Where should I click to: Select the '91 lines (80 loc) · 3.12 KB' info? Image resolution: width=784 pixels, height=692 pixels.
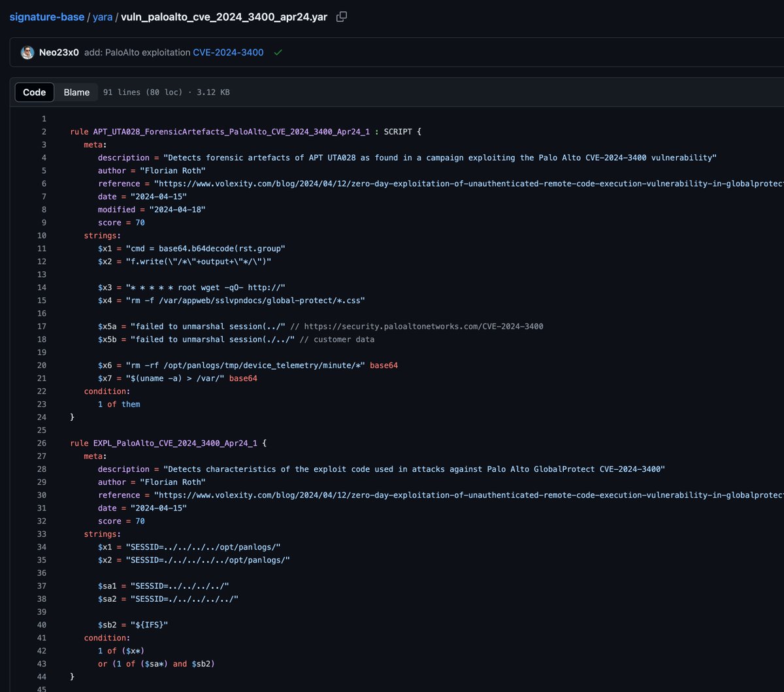pos(167,92)
